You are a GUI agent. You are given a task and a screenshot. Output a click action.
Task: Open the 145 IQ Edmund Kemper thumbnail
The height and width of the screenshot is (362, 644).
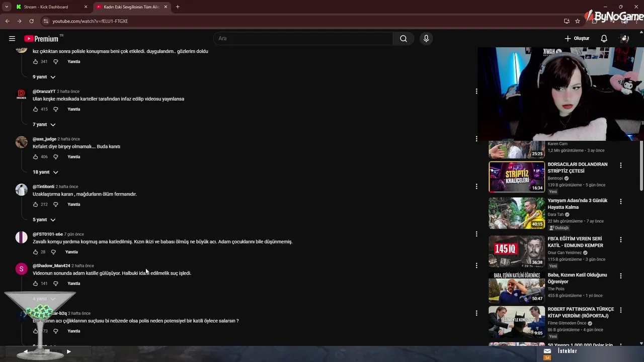pyautogui.click(x=517, y=251)
